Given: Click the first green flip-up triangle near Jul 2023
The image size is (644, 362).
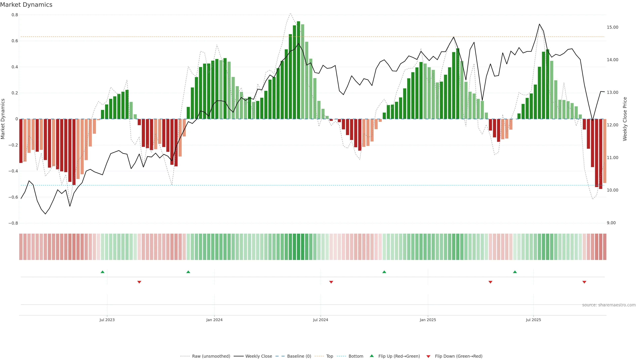Looking at the screenshot, I should click(x=102, y=272).
